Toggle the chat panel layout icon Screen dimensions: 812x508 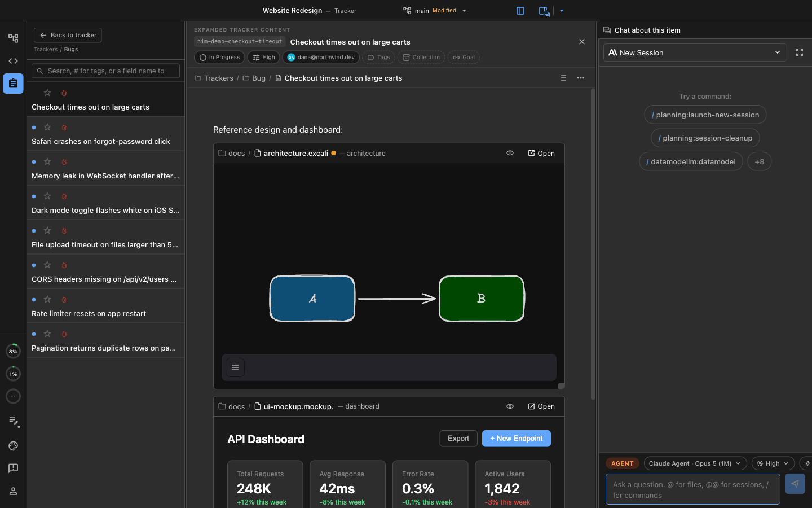544,11
